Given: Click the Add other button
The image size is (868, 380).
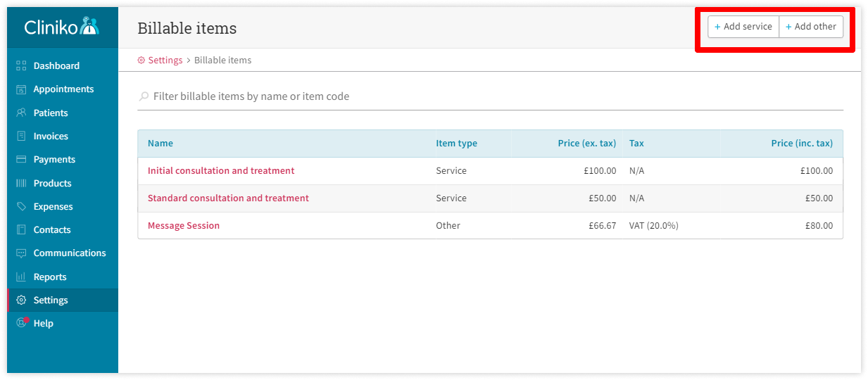Looking at the screenshot, I should pos(811,27).
